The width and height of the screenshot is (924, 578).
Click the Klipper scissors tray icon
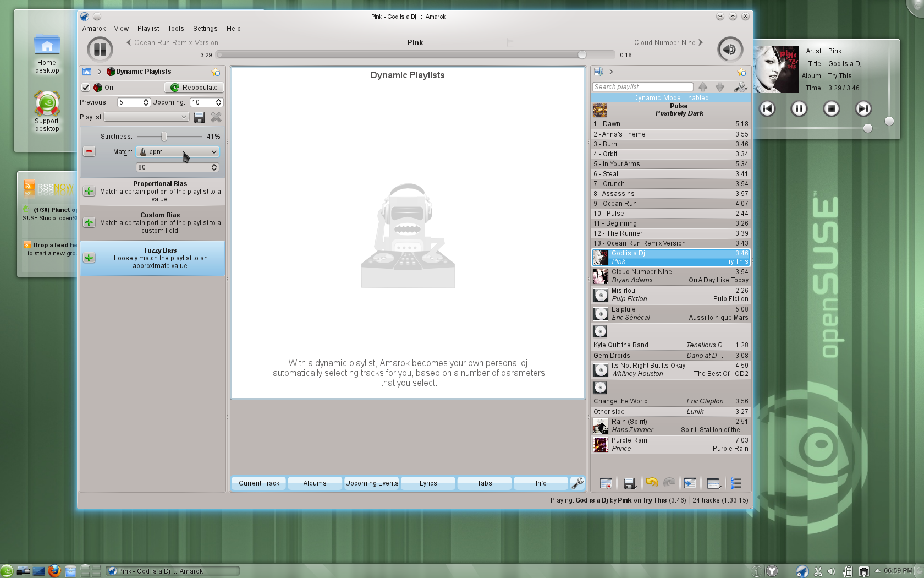coord(818,571)
